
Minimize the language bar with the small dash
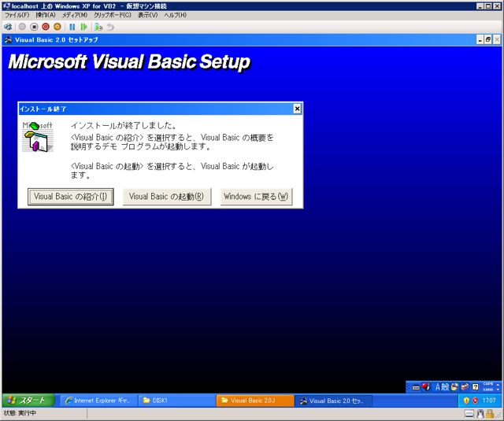(498, 385)
